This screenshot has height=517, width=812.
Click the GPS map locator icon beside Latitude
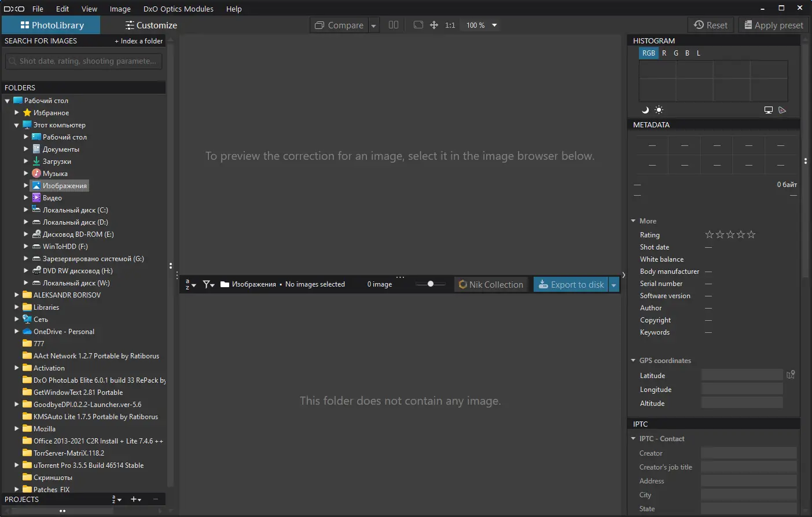pyautogui.click(x=791, y=375)
